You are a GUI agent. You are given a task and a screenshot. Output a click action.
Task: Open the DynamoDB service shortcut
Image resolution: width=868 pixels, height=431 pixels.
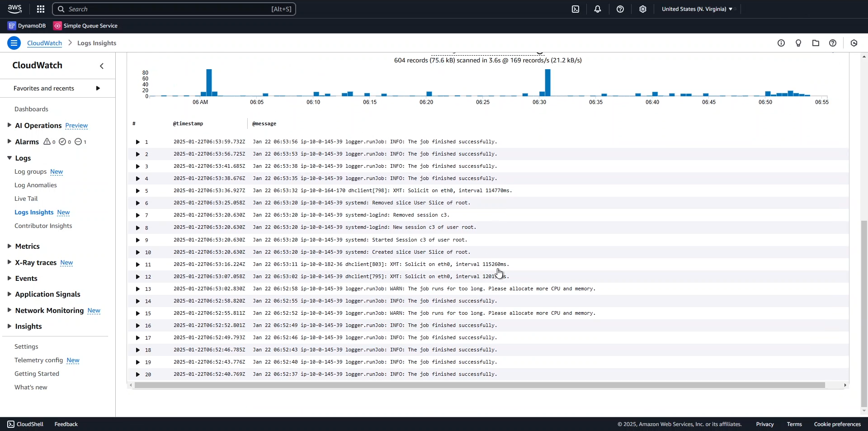[27, 26]
